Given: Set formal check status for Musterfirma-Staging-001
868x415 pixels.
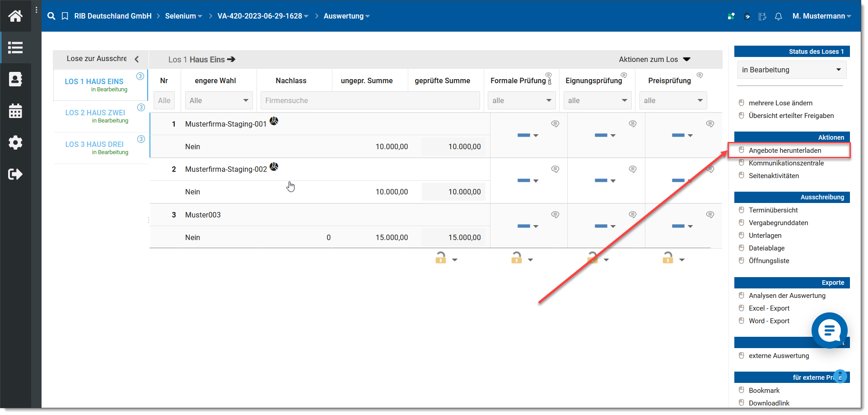Looking at the screenshot, I should (x=528, y=135).
